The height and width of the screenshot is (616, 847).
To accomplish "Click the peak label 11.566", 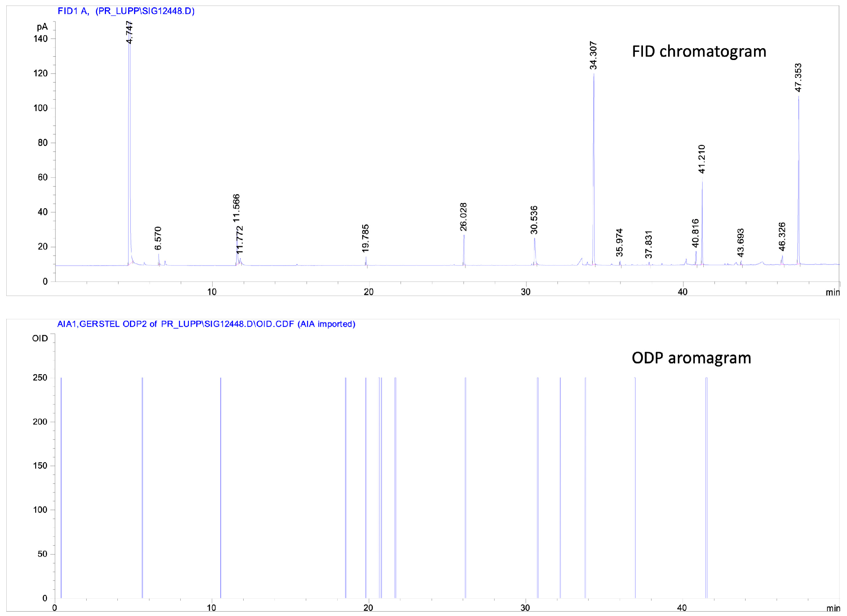I will (236, 208).
